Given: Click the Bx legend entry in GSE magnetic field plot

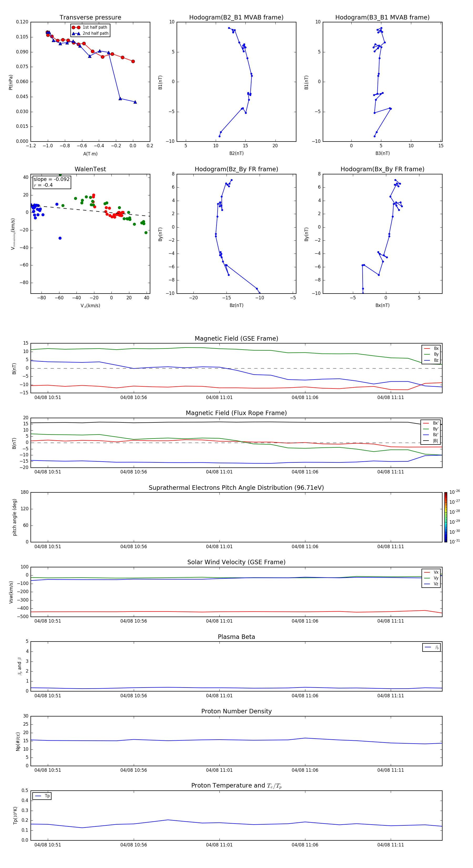Looking at the screenshot, I should (x=431, y=349).
